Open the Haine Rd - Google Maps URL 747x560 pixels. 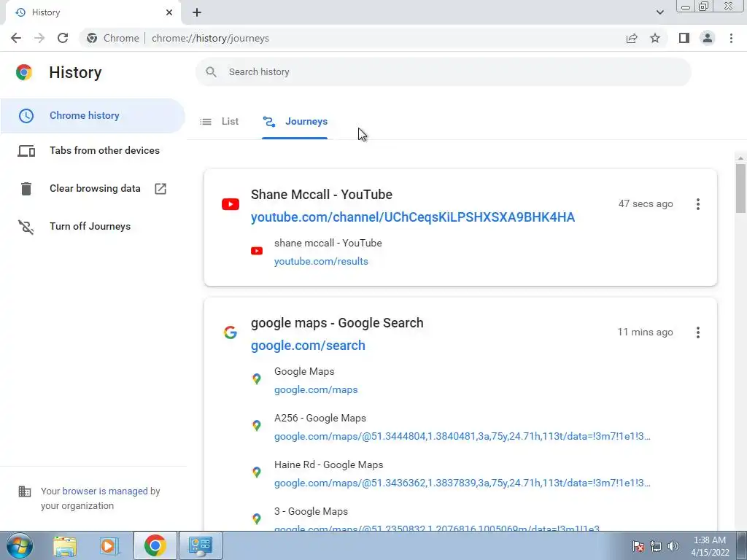pyautogui.click(x=462, y=483)
